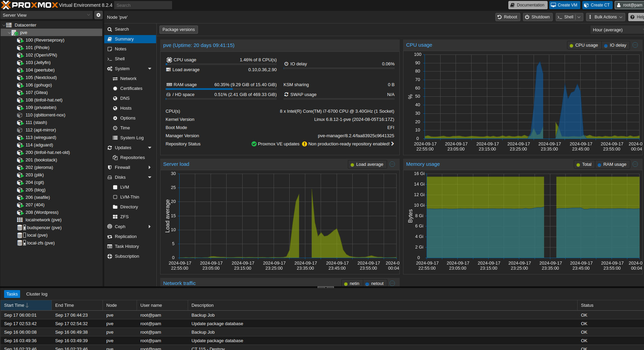Select Search in the node menu

pos(130,29)
